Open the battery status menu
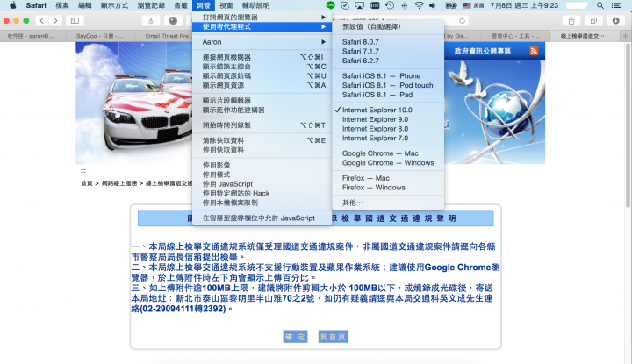Screen dimensions: 632x364 450,5
